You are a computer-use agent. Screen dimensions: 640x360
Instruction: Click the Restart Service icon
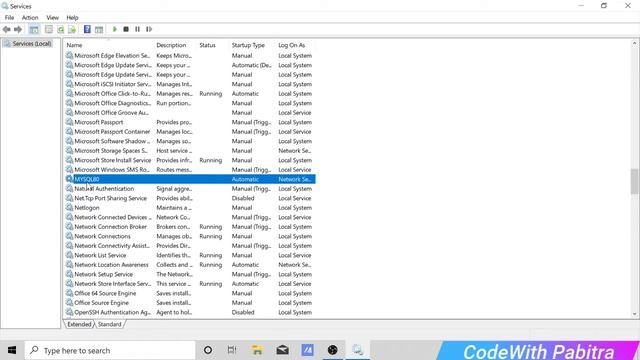pyautogui.click(x=149, y=29)
